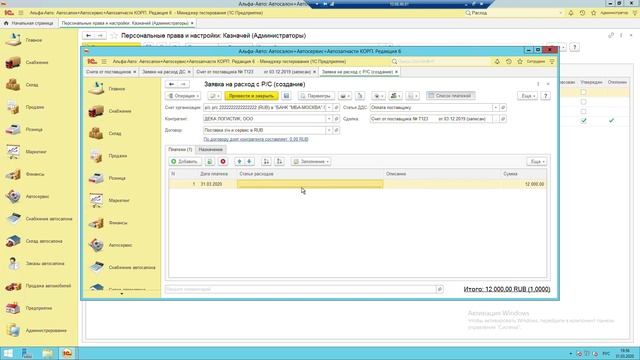Click the back arrow in the document form
Image resolution: width=640 pixels, height=360 pixels.
[171, 84]
